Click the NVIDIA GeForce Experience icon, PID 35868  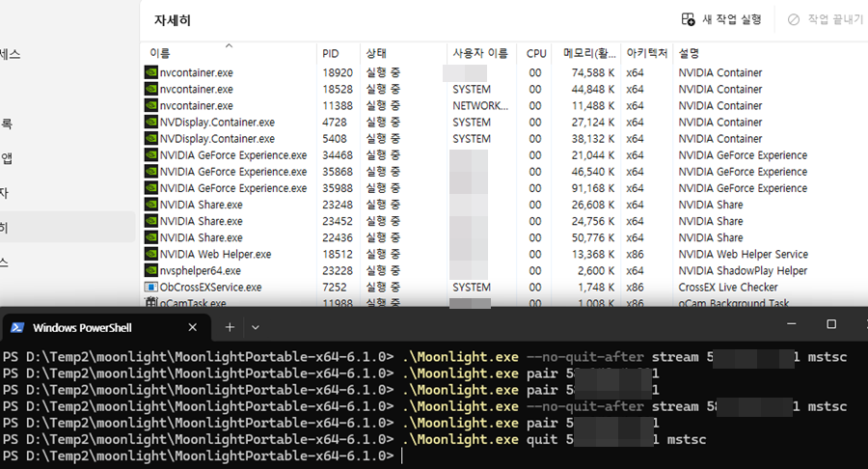(151, 172)
